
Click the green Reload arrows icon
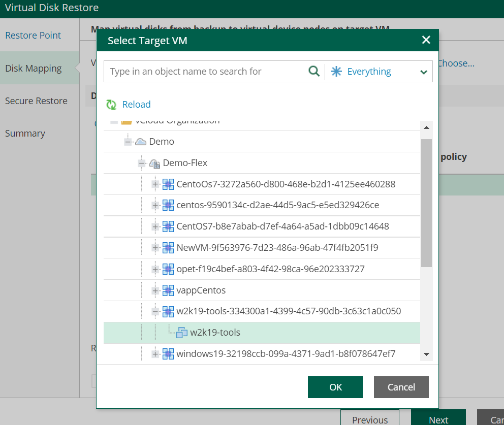(111, 105)
